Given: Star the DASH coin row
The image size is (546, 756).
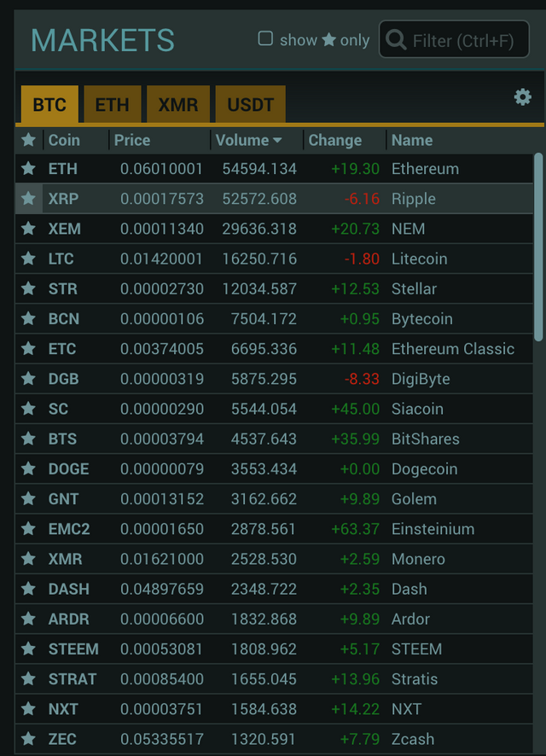Looking at the screenshot, I should (x=28, y=588).
